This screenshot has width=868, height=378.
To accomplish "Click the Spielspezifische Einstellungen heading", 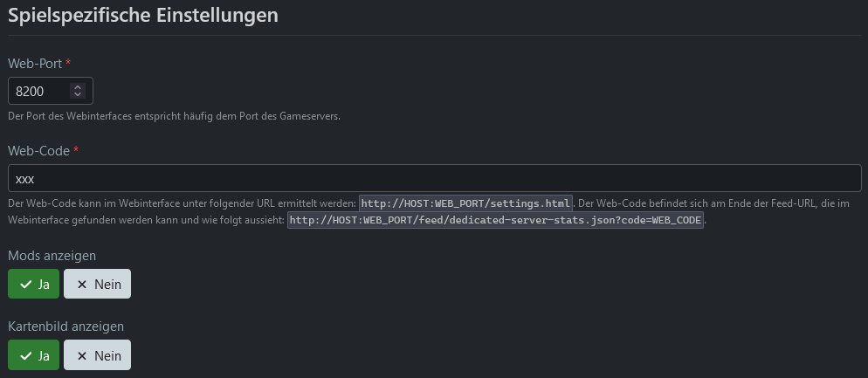I will pos(143,15).
